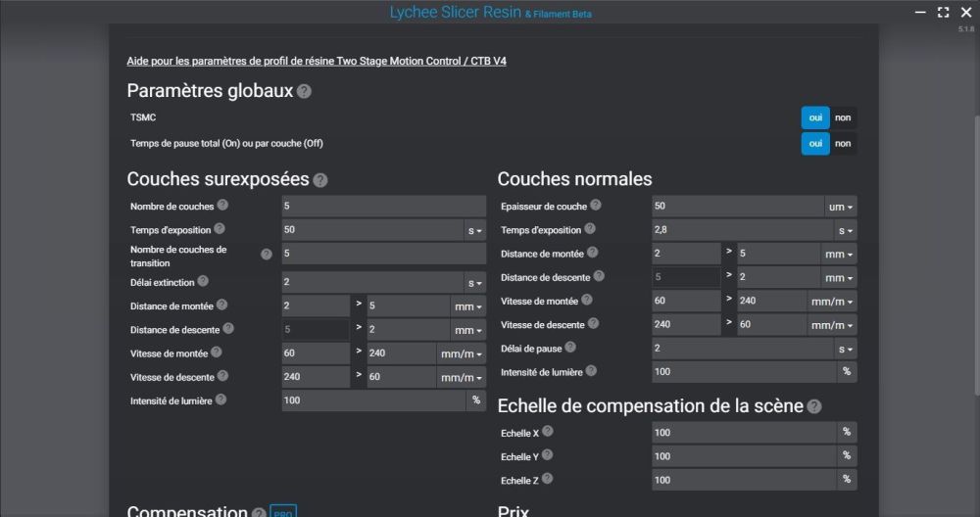This screenshot has width=980, height=517.
Task: Open Délai extinction seconds unit dropdown
Action: tap(474, 283)
